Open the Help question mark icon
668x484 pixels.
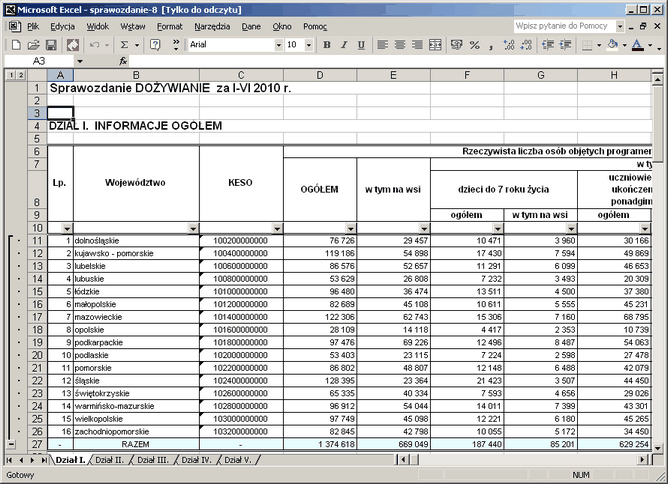[x=155, y=45]
